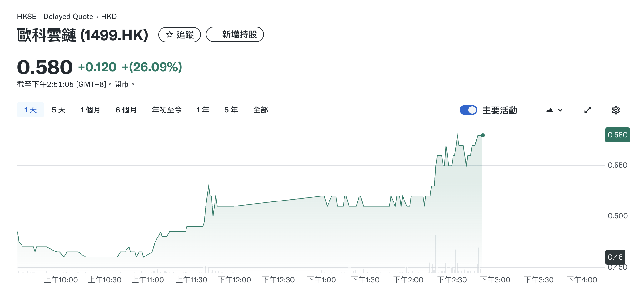Click the 下午1:00 axis label

(321, 280)
